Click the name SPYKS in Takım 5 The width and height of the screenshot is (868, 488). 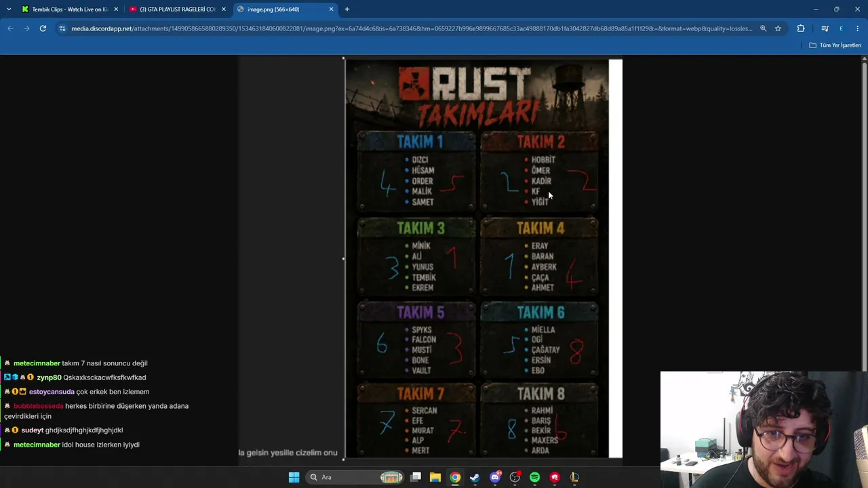422,330
